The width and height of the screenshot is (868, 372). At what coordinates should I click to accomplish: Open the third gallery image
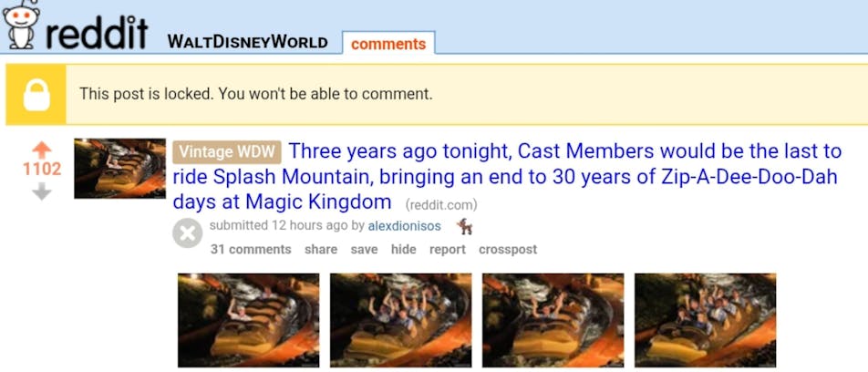[x=553, y=320]
